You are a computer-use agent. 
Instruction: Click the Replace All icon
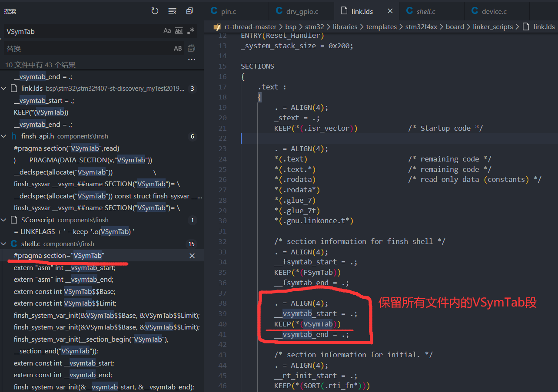coord(191,48)
